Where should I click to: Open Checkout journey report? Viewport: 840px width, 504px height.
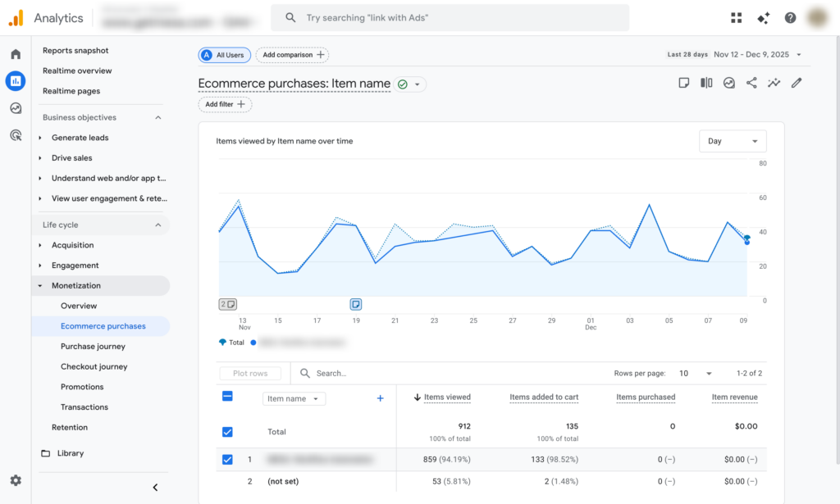[x=94, y=367]
